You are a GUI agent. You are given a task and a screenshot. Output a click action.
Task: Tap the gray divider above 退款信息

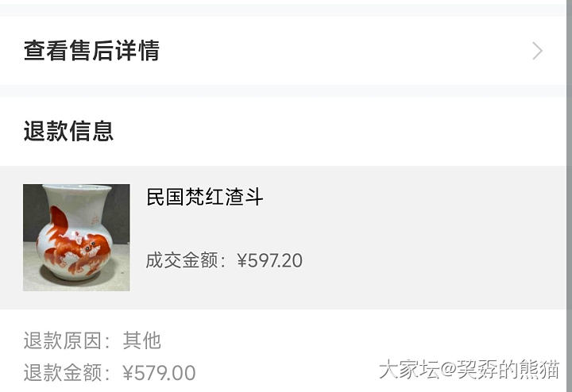click(x=283, y=90)
